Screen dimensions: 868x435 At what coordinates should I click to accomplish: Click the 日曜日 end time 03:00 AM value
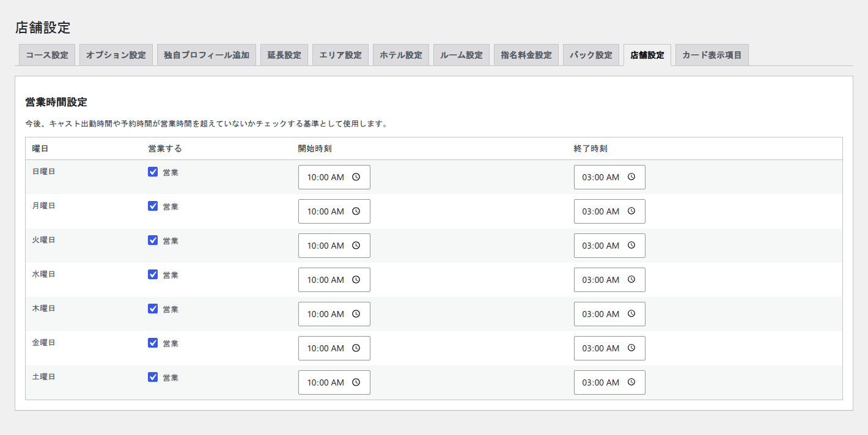(x=601, y=177)
